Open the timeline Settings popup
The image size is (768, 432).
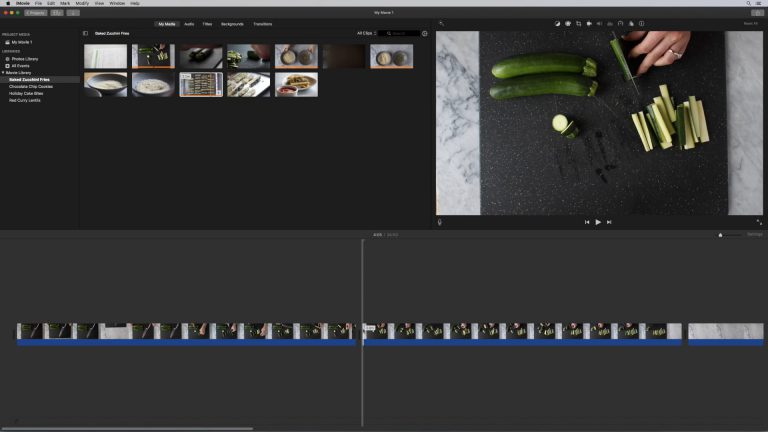click(x=754, y=234)
